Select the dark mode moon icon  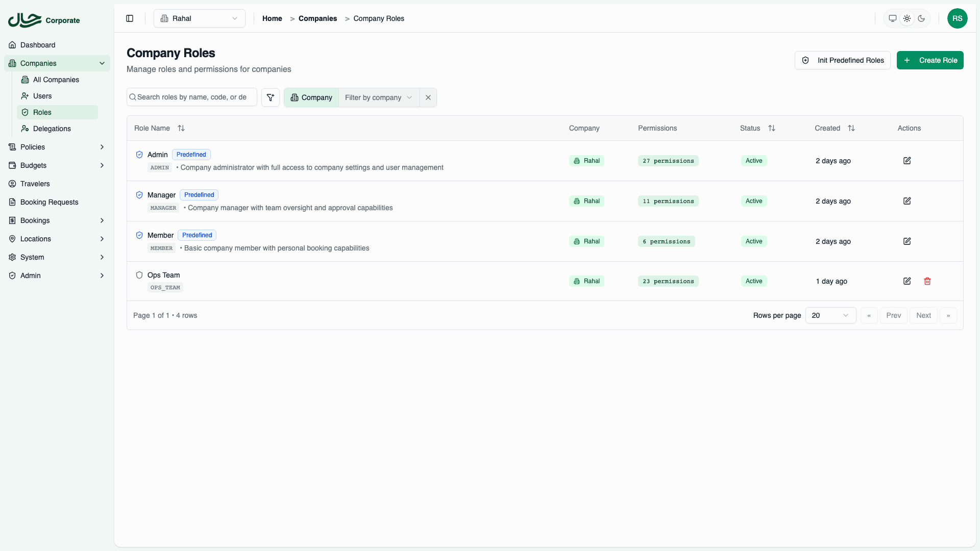[x=921, y=18]
